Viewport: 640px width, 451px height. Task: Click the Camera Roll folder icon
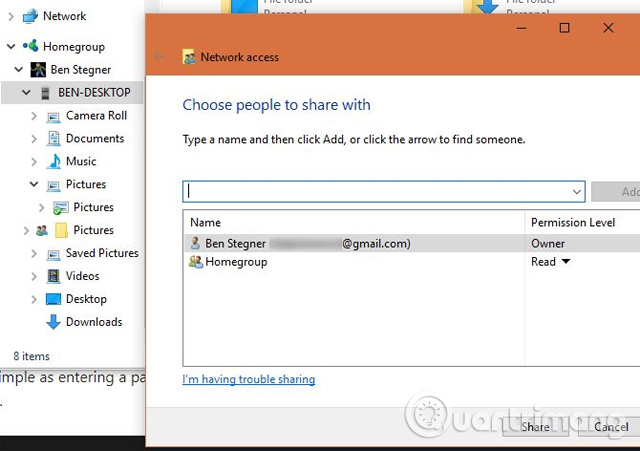(x=53, y=117)
